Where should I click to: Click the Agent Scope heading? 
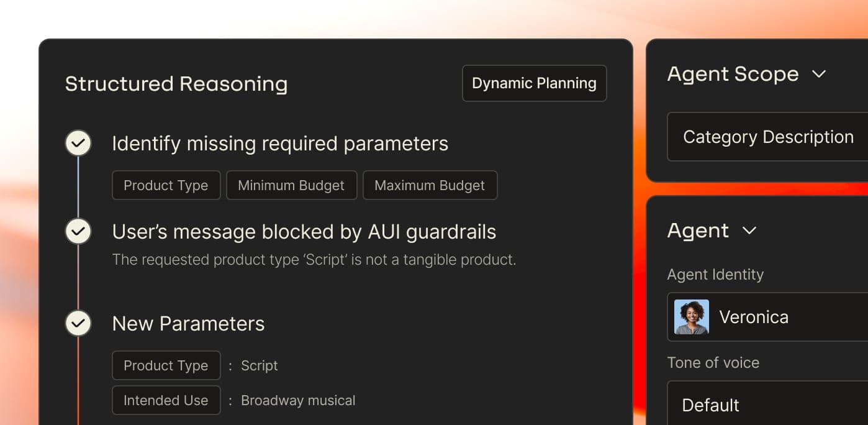click(x=733, y=74)
